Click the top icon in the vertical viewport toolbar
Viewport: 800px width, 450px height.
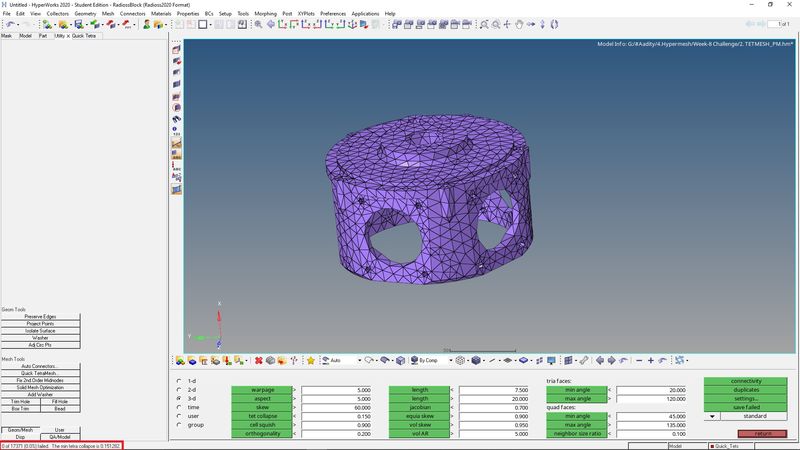point(177,49)
